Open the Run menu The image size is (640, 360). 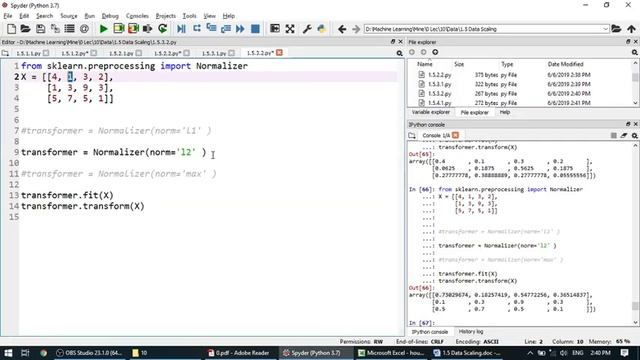(89, 16)
